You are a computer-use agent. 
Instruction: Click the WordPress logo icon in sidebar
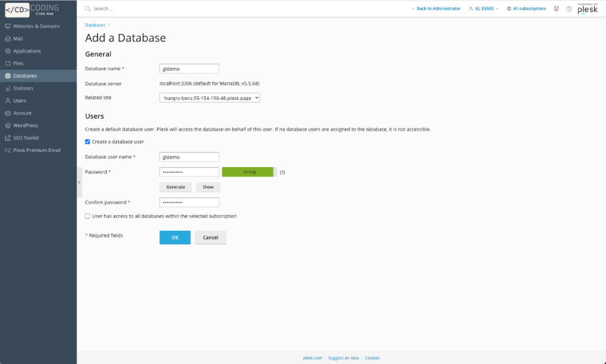click(x=7, y=125)
